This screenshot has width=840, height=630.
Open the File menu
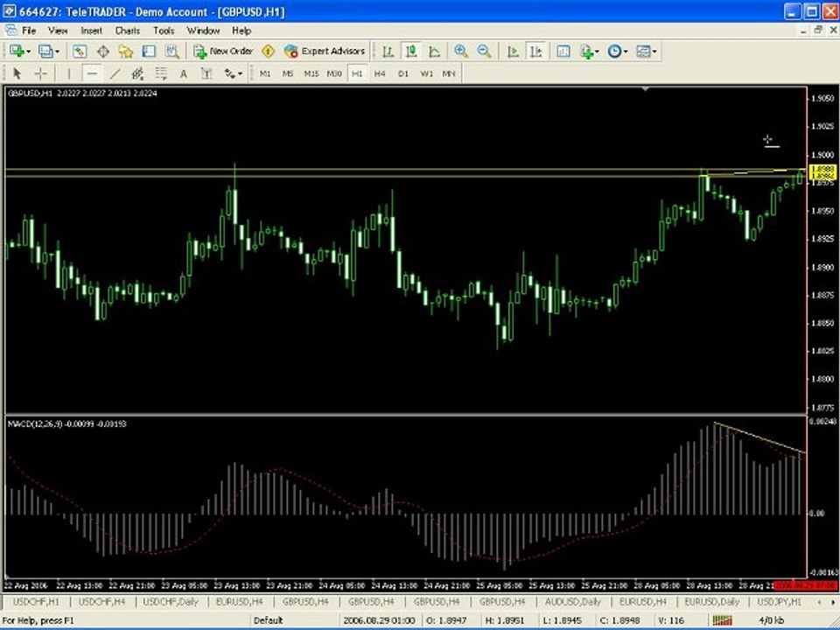coord(28,31)
